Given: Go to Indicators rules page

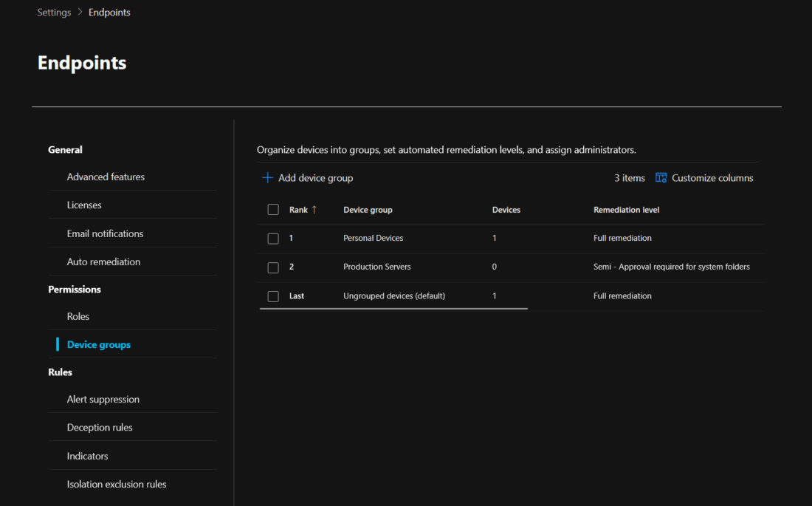Looking at the screenshot, I should [x=88, y=456].
